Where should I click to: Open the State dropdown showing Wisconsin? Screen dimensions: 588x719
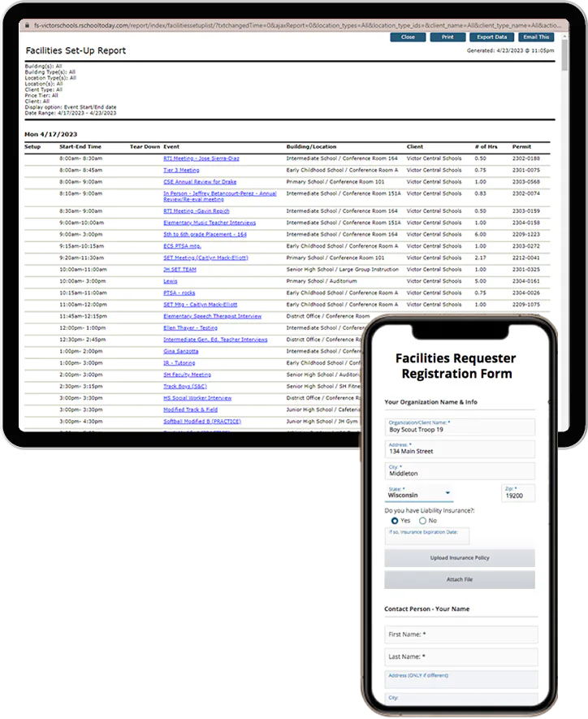[x=419, y=493]
